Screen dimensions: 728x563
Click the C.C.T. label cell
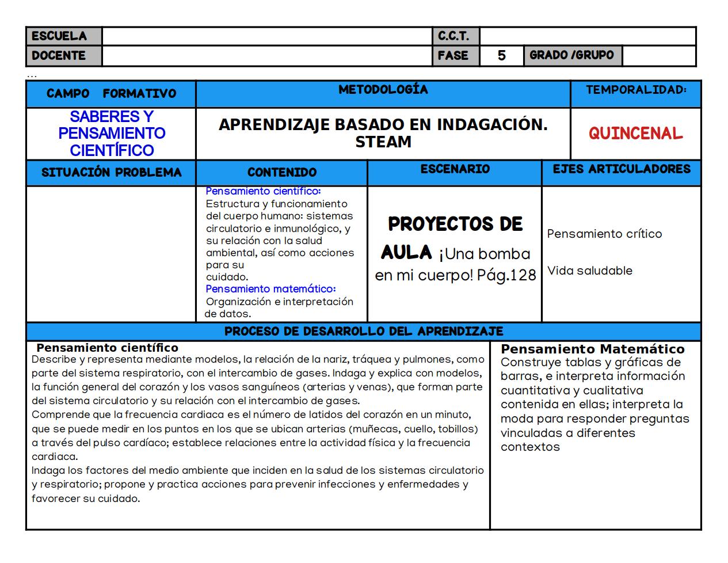(x=456, y=36)
